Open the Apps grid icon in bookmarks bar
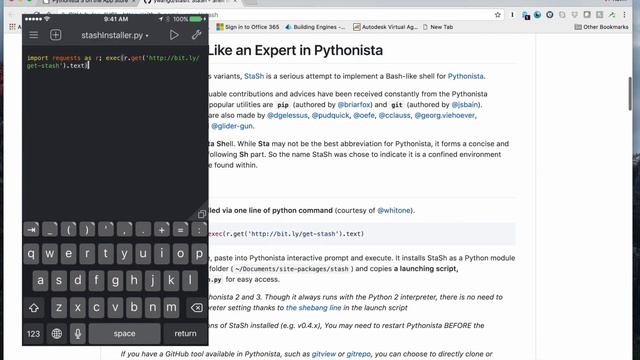The image size is (640, 360). (13, 27)
